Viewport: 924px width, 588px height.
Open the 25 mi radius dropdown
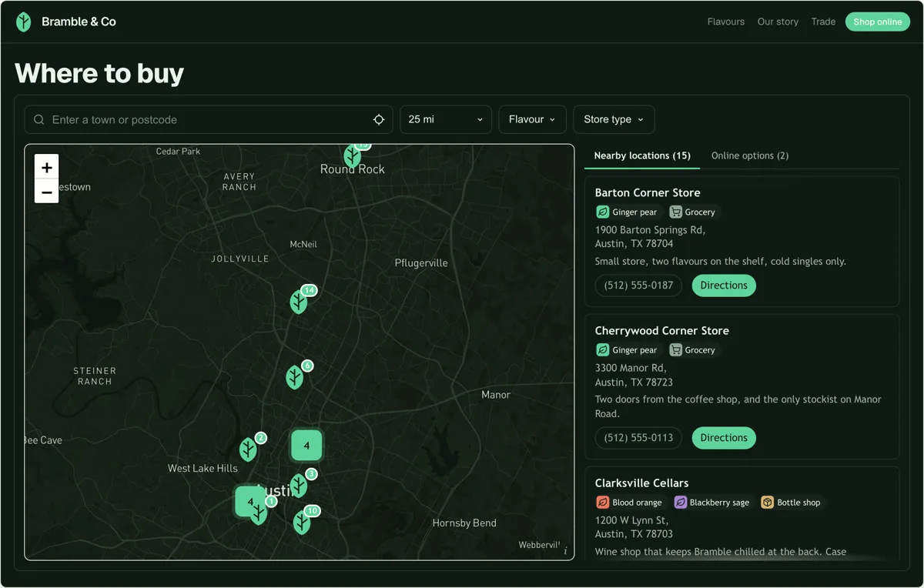pyautogui.click(x=446, y=119)
